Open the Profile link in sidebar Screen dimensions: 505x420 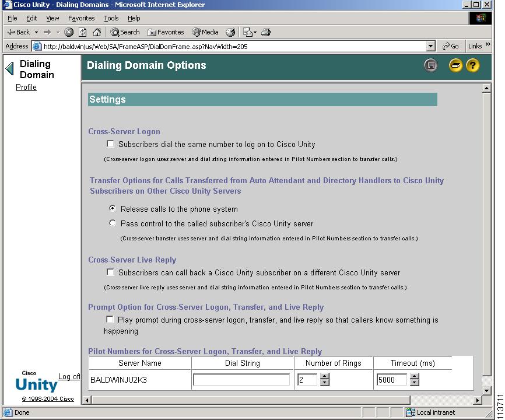26,87
